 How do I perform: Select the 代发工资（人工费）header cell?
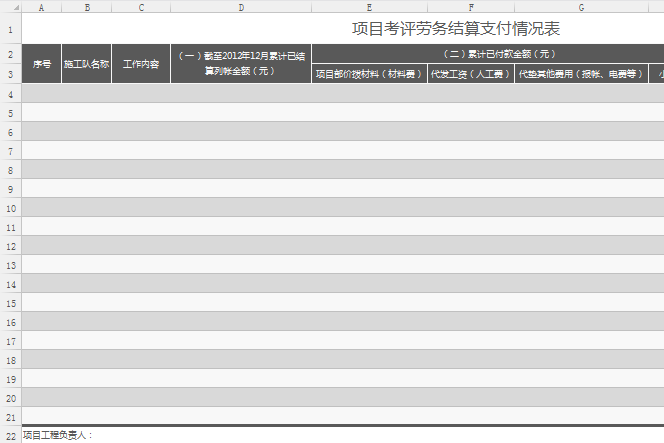[470, 74]
